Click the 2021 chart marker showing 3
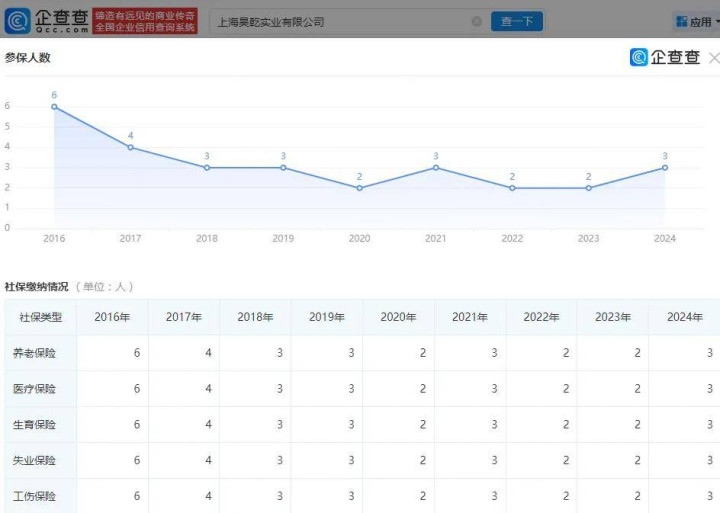The image size is (720, 513). click(436, 167)
